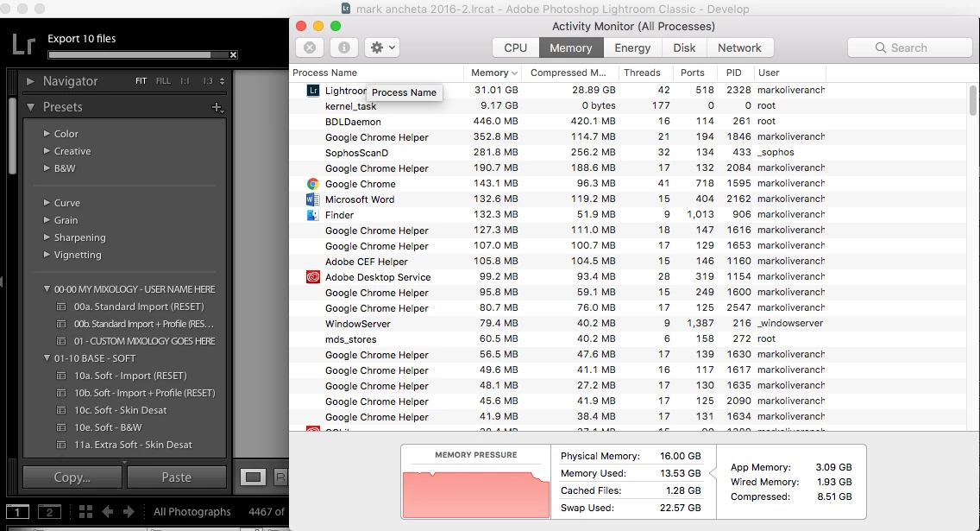Screen dimensions: 980x531
Task: Collapse 00-00 MY MIXOLOGY group
Action: [47, 289]
